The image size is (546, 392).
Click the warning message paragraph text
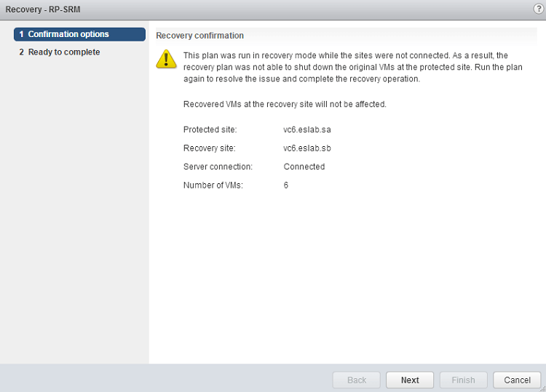[345, 67]
